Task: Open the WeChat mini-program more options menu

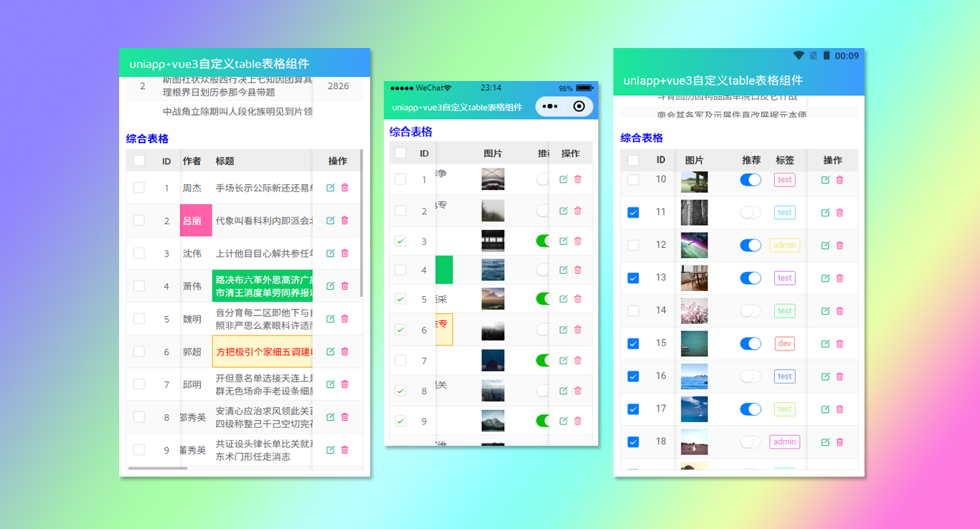Action: coord(550,106)
